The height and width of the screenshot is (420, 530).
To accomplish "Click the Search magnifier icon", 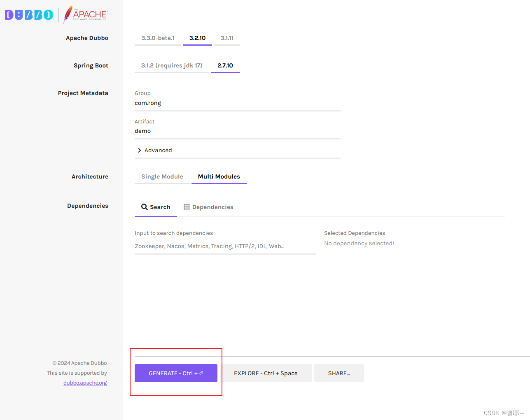I will click(145, 207).
